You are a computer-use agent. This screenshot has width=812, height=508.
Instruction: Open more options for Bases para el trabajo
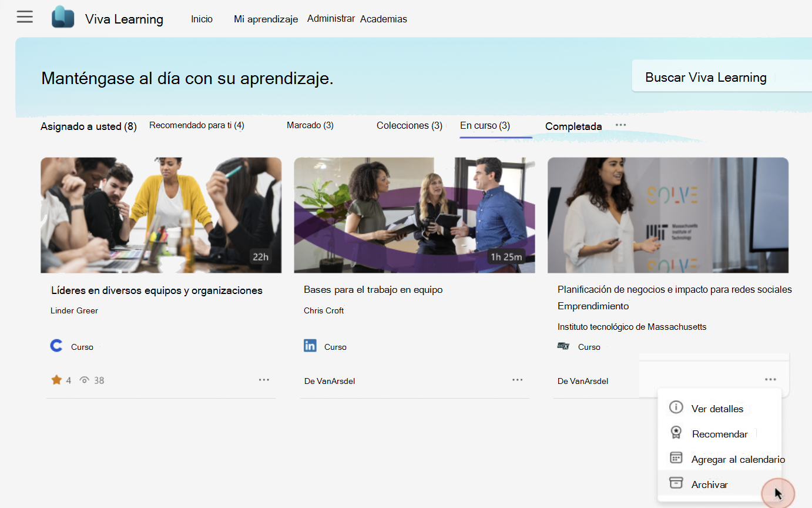point(517,380)
